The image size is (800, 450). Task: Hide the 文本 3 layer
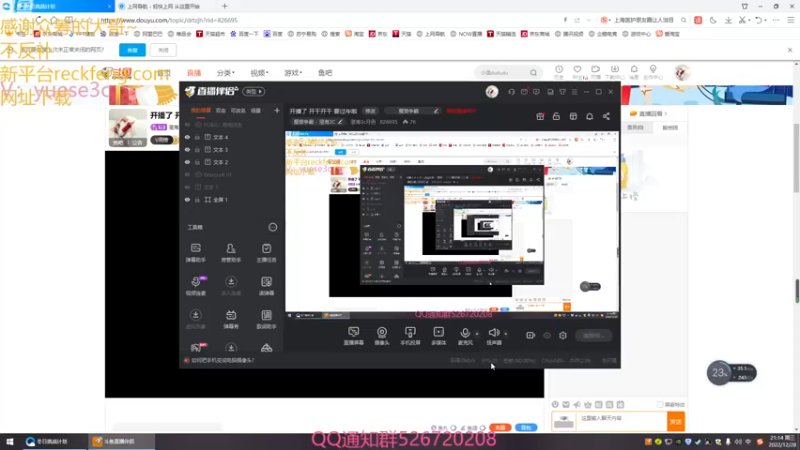[187, 149]
